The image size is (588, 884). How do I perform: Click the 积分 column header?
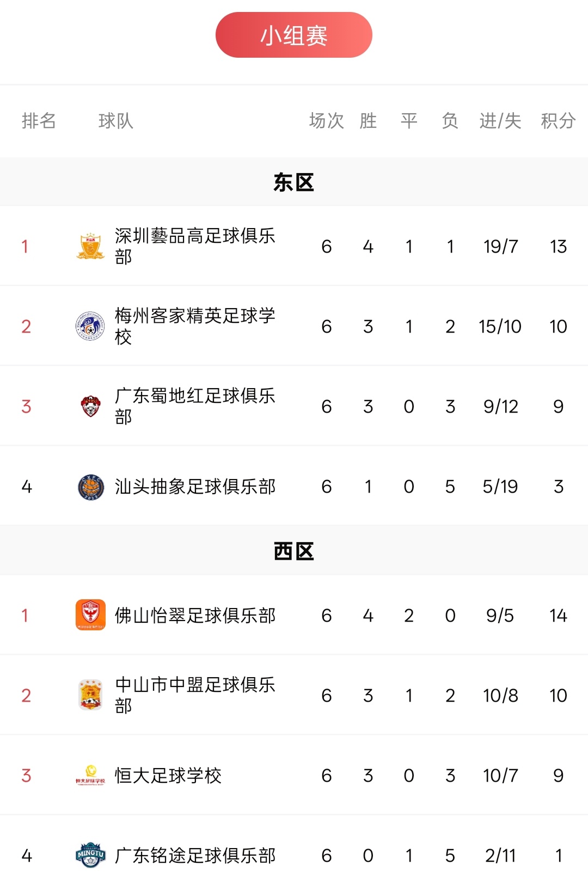[x=558, y=121]
